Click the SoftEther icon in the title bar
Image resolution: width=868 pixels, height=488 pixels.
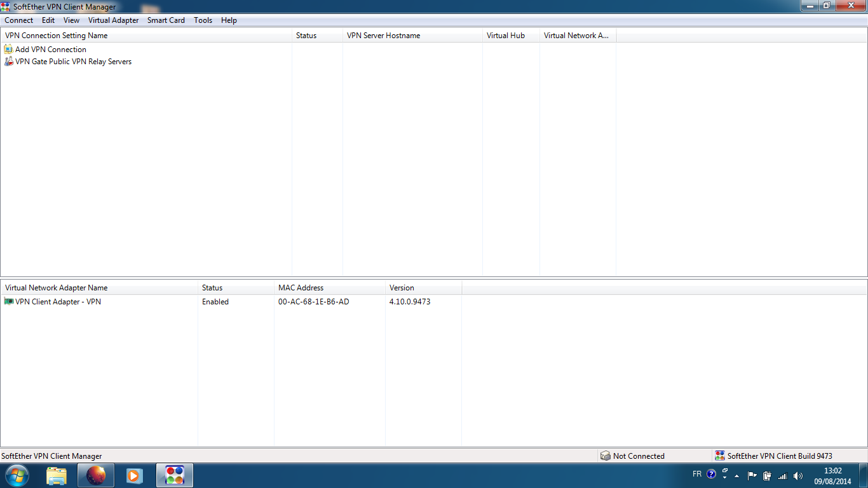point(6,6)
